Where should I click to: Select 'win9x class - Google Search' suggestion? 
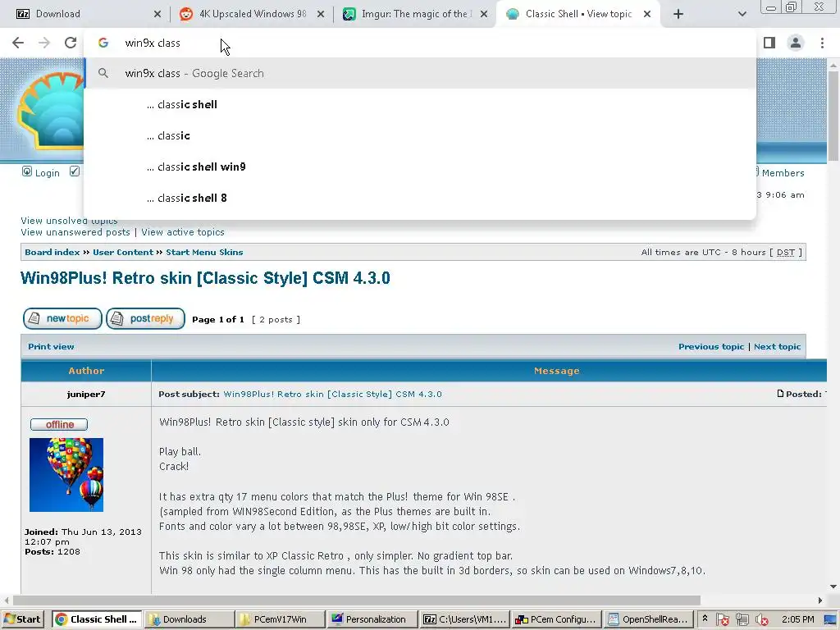[420, 73]
